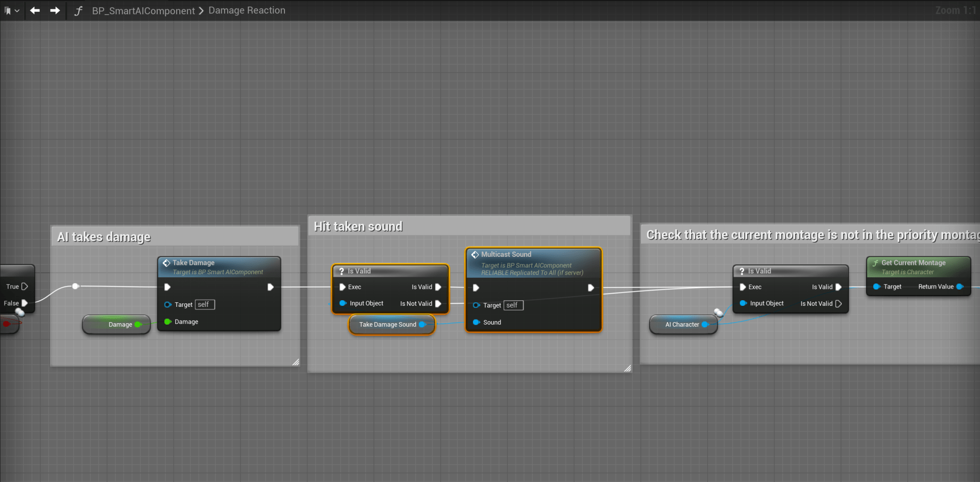Screen dimensions: 980x482
Task: Click the AI Character variable output pin
Action: click(705, 325)
